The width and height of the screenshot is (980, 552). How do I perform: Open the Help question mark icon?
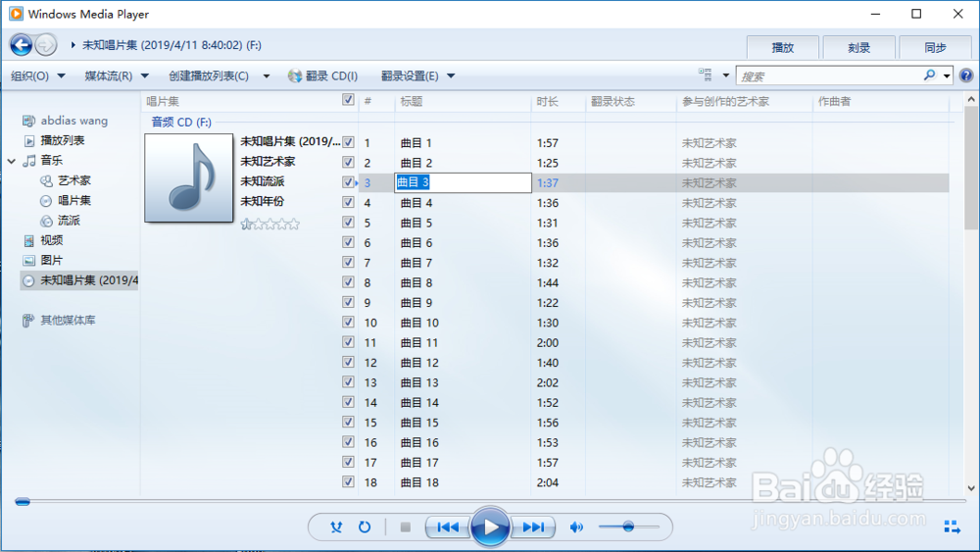[966, 75]
